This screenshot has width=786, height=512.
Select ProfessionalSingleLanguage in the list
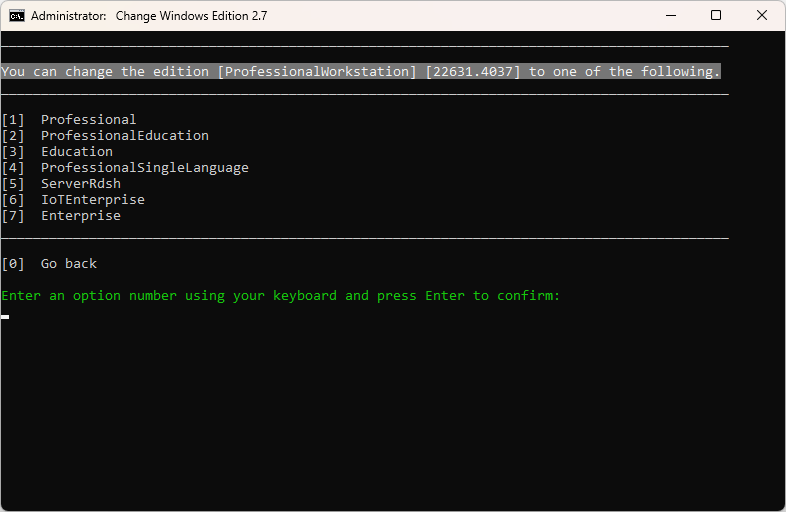pyautogui.click(x=144, y=168)
